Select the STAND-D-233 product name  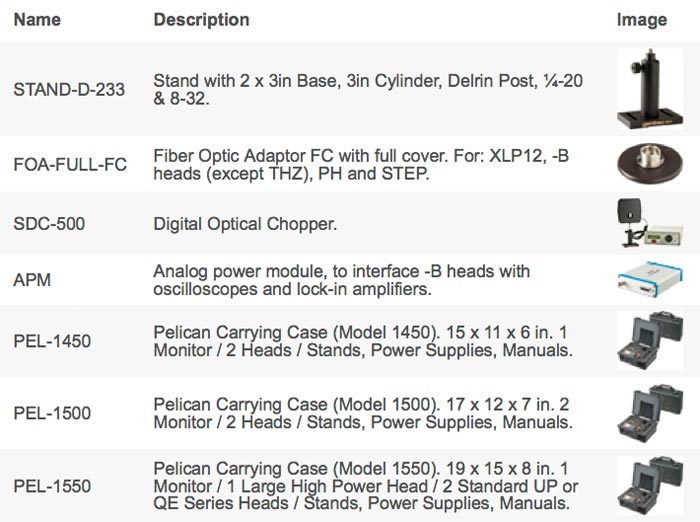point(69,89)
